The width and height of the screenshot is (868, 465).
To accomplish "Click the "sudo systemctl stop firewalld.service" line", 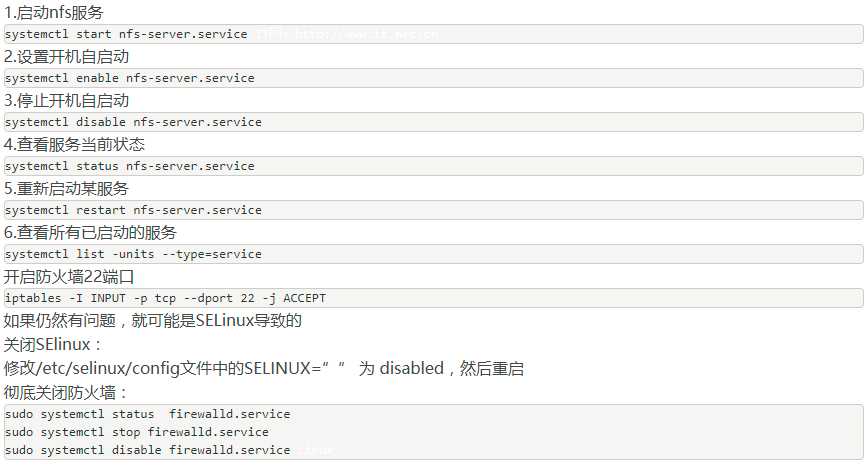I will tap(137, 432).
